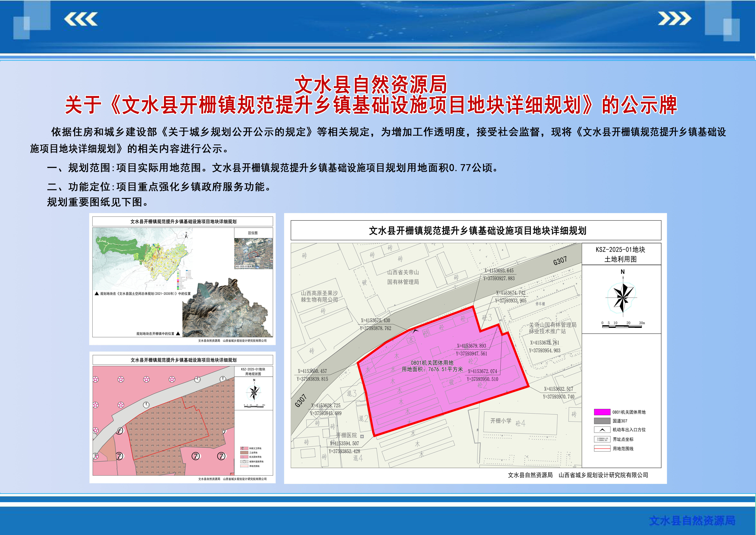Image resolution: width=756 pixels, height=535 pixels.
Task: Click the hospital cross symbol beside 开栅医院
Action: tap(362, 436)
